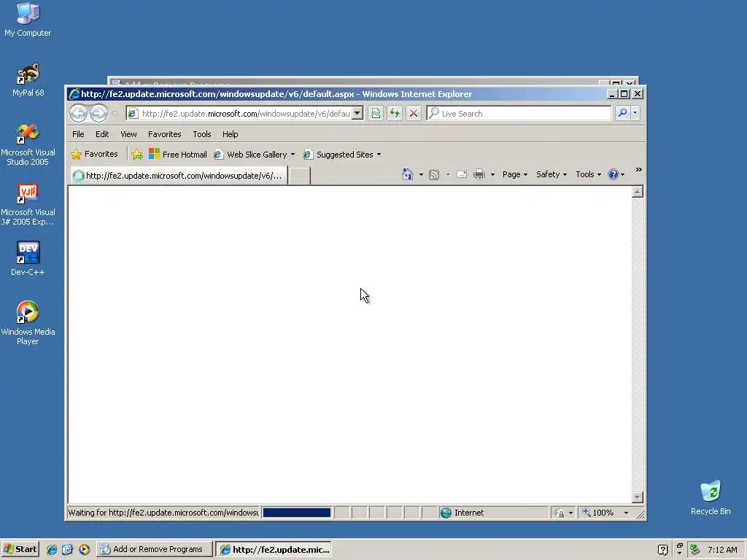The width and height of the screenshot is (747, 560).
Task: Expand the Home dropdown arrow
Action: pyautogui.click(x=421, y=174)
